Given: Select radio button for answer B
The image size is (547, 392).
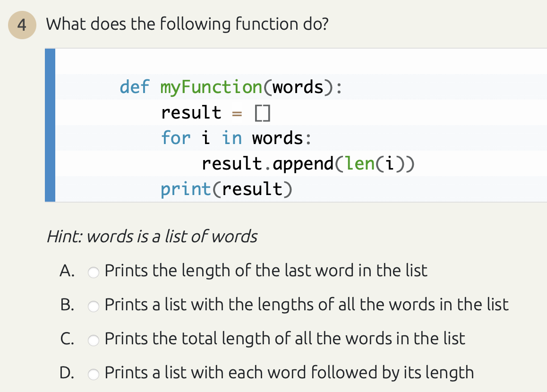Looking at the screenshot, I should [94, 306].
